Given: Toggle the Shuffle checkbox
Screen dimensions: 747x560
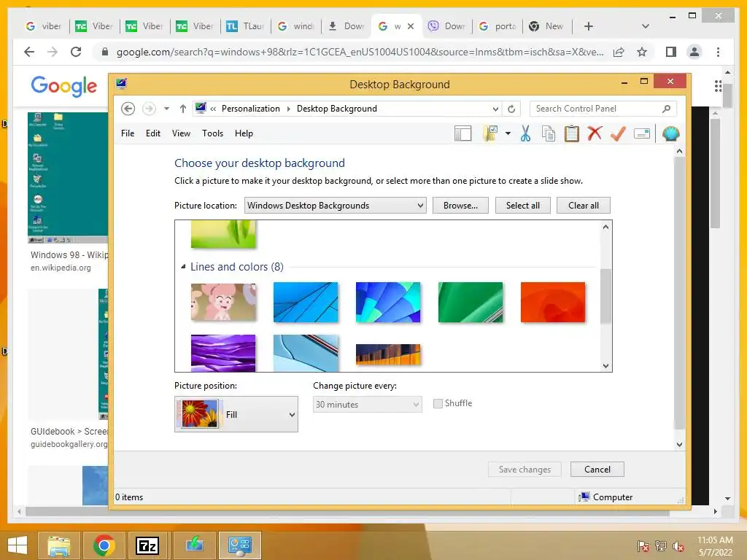Looking at the screenshot, I should 438,403.
